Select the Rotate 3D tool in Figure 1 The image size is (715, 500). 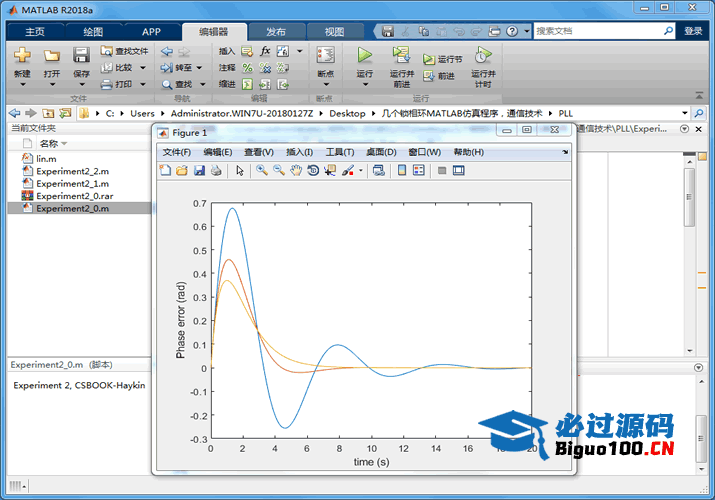(x=313, y=170)
